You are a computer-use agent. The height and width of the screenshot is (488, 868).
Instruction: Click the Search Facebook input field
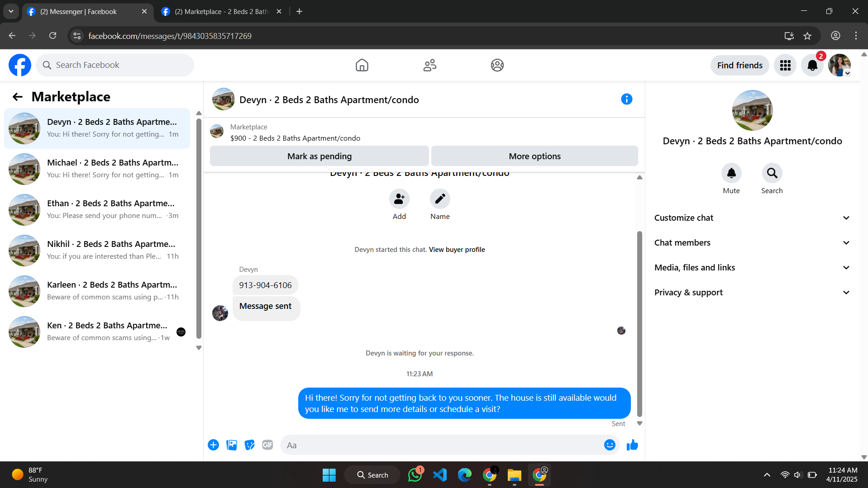pyautogui.click(x=115, y=65)
